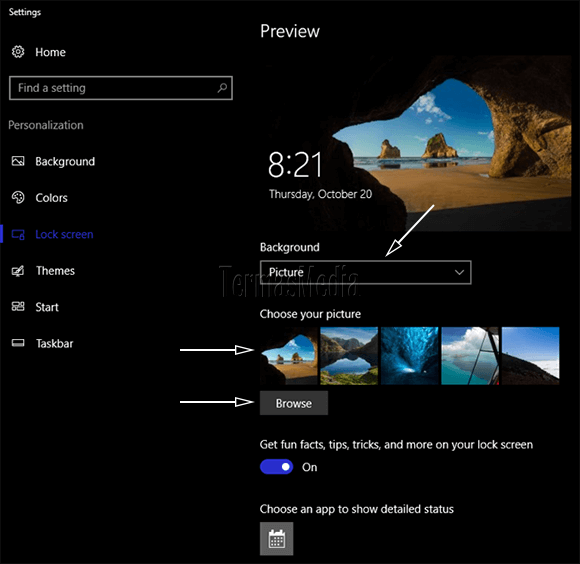This screenshot has height=564, width=580.
Task: Choose the blue ice cave thumbnail
Action: point(409,356)
